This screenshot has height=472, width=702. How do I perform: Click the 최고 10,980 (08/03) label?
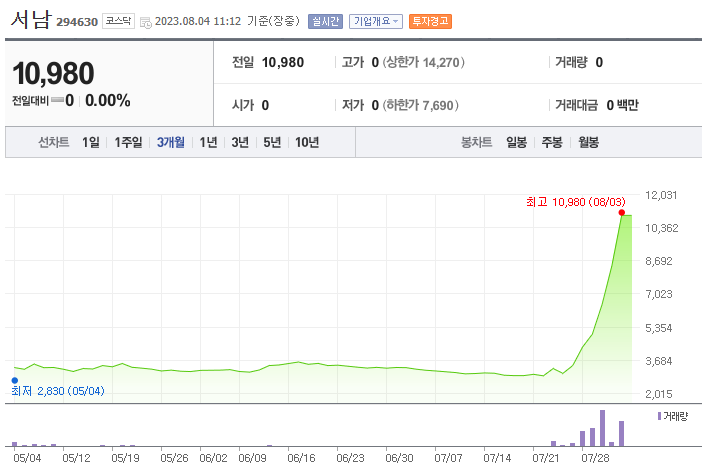[x=576, y=202]
